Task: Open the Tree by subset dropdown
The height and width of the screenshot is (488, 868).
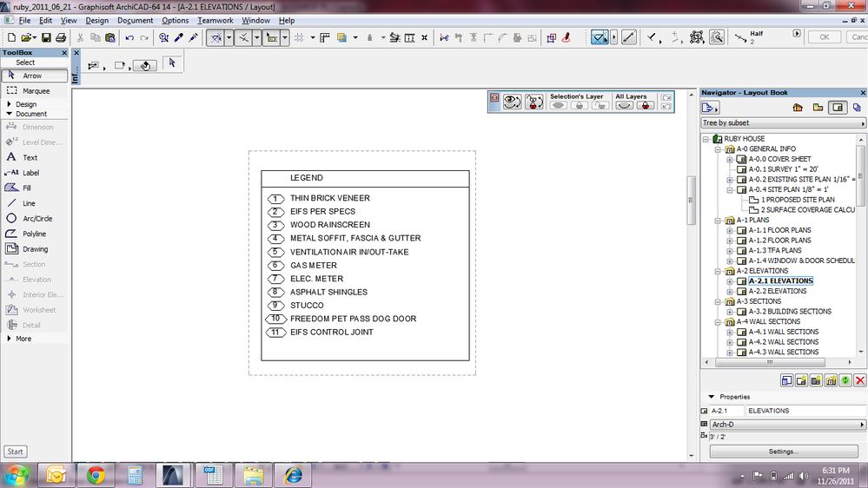Action: tap(783, 122)
